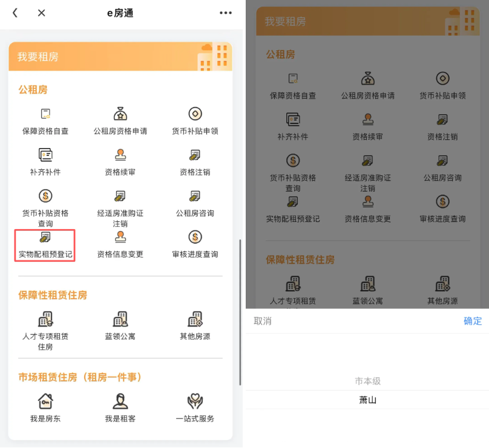
Task: Select the highlighted 实物配租预登记 icon
Action: click(x=45, y=245)
